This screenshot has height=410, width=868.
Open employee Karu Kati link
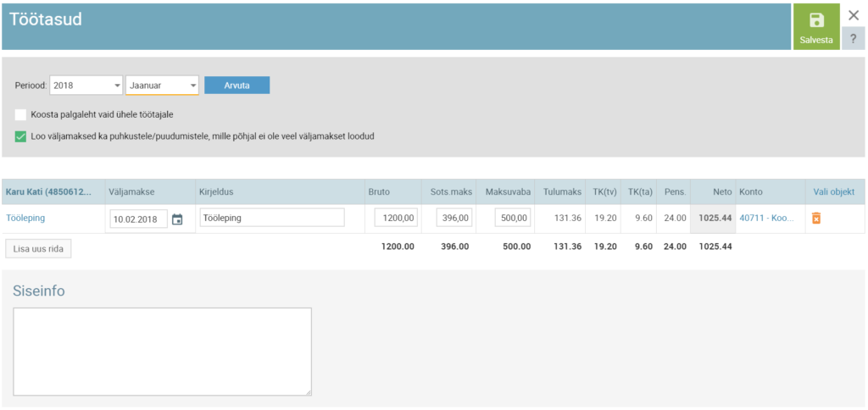pyautogui.click(x=47, y=192)
